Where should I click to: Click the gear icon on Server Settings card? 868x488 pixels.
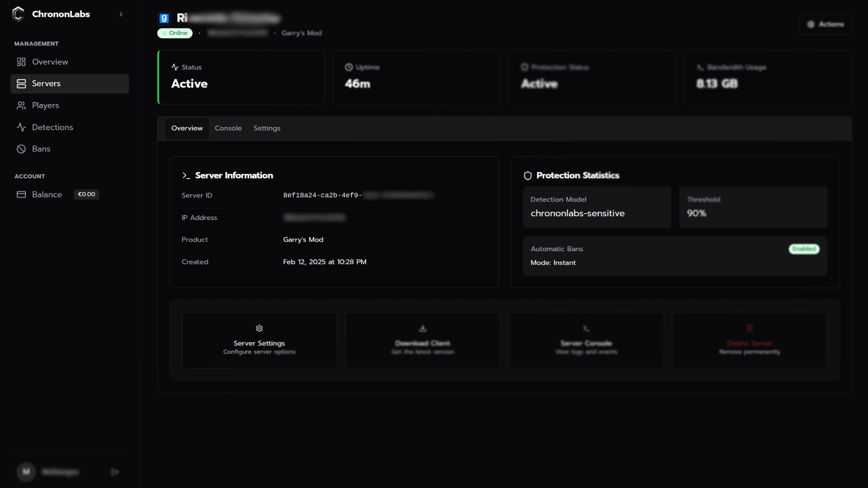(x=259, y=328)
